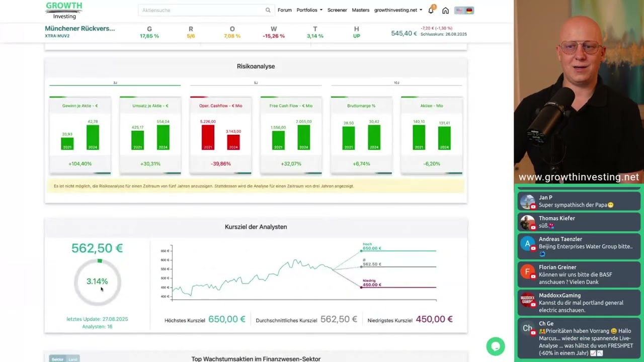Click into the Aktiensuche search field
The height and width of the screenshot is (362, 644).
tap(201, 10)
